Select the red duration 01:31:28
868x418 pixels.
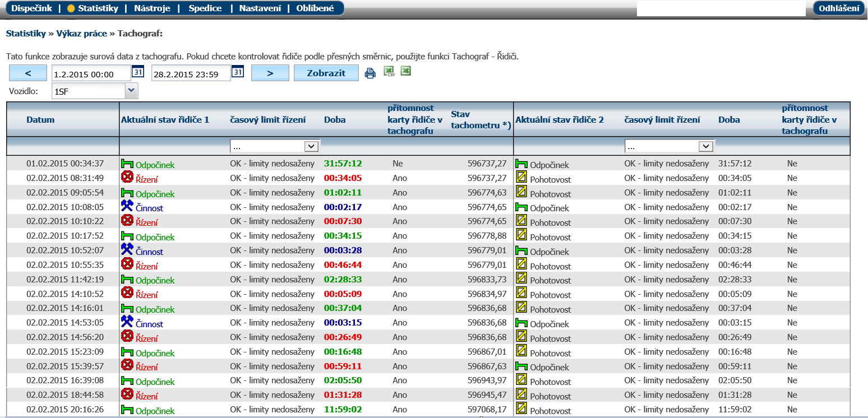pos(343,395)
